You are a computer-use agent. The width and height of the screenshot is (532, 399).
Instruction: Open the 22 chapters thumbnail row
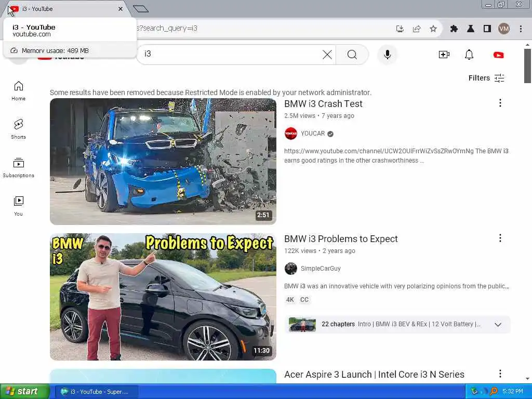(x=397, y=324)
